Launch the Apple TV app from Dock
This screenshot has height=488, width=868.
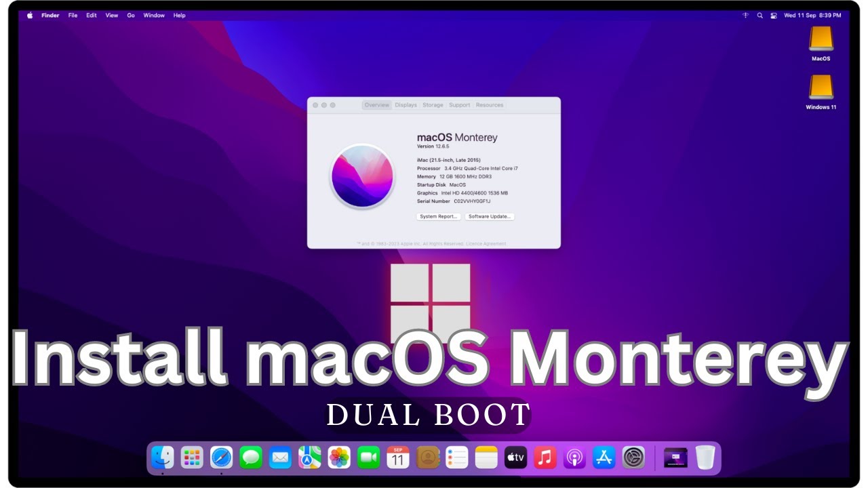(x=516, y=457)
